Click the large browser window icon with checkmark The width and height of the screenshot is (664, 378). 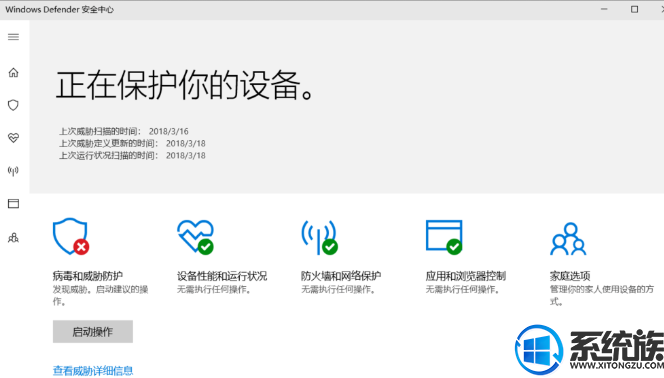444,237
